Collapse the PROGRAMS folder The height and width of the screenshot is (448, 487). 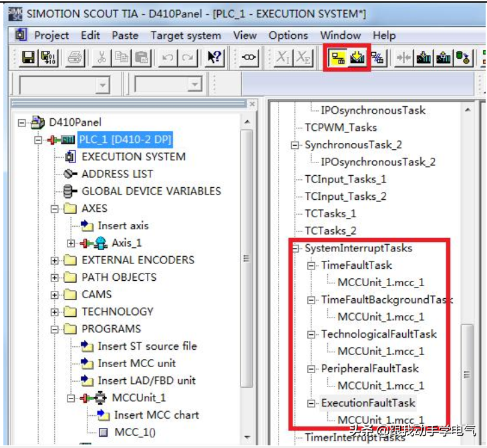point(55,329)
